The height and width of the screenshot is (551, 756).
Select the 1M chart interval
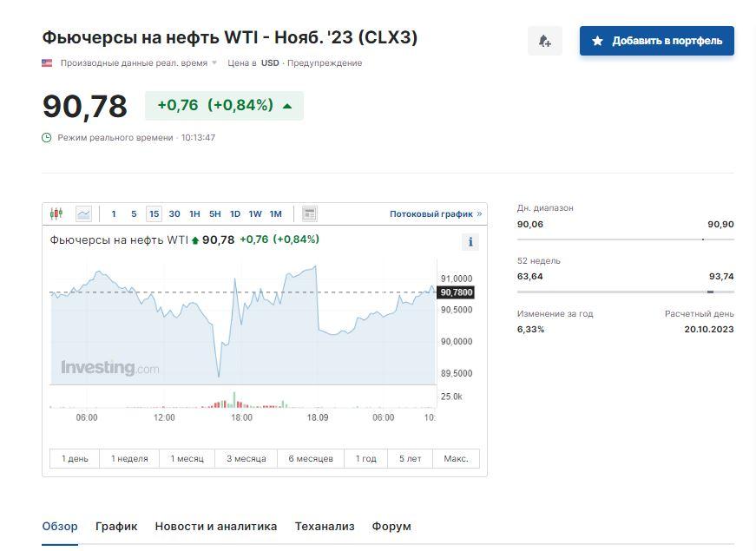(x=275, y=214)
